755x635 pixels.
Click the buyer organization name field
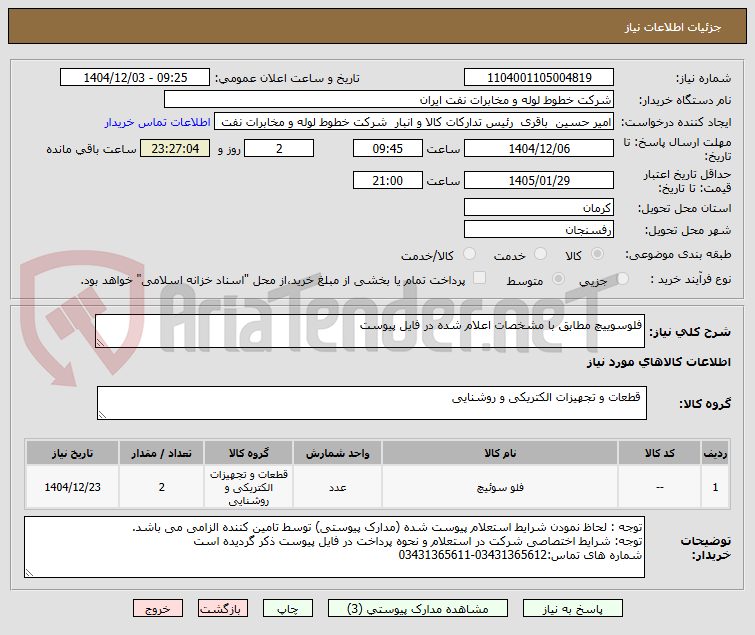pyautogui.click(x=389, y=100)
